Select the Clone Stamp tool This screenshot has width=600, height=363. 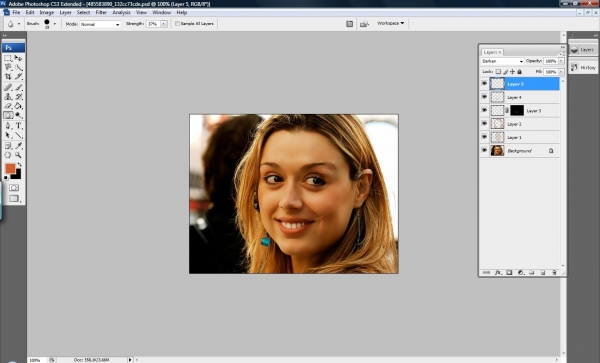tap(8, 97)
